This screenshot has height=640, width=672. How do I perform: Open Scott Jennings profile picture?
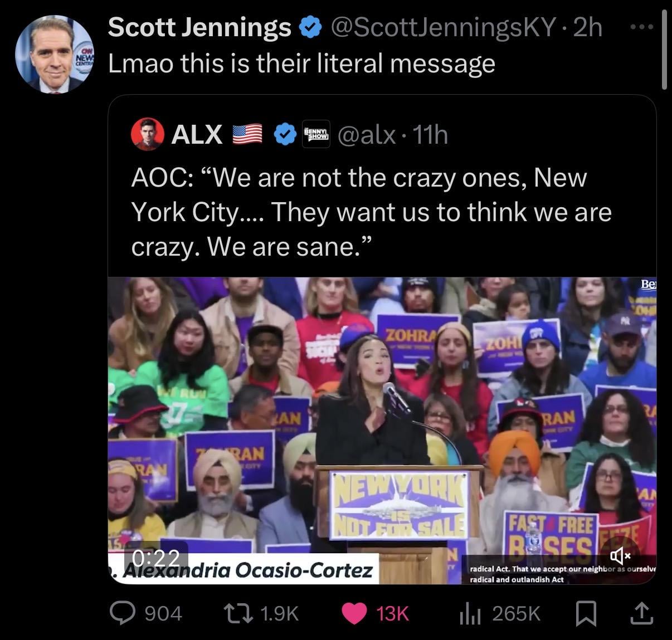tap(54, 54)
